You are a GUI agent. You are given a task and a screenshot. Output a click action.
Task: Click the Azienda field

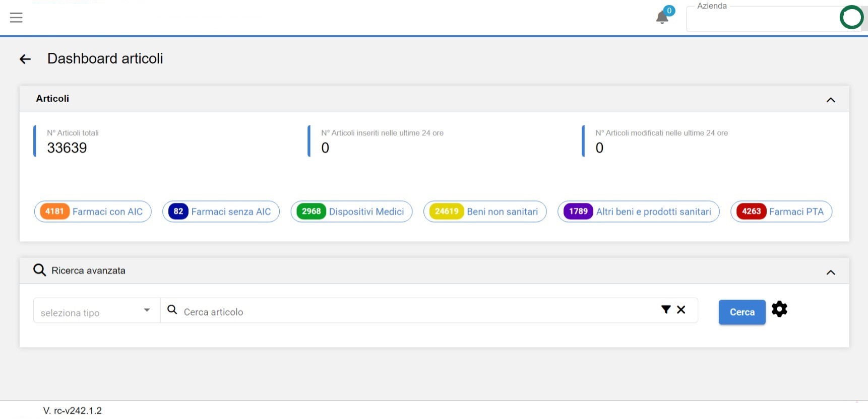click(x=761, y=20)
